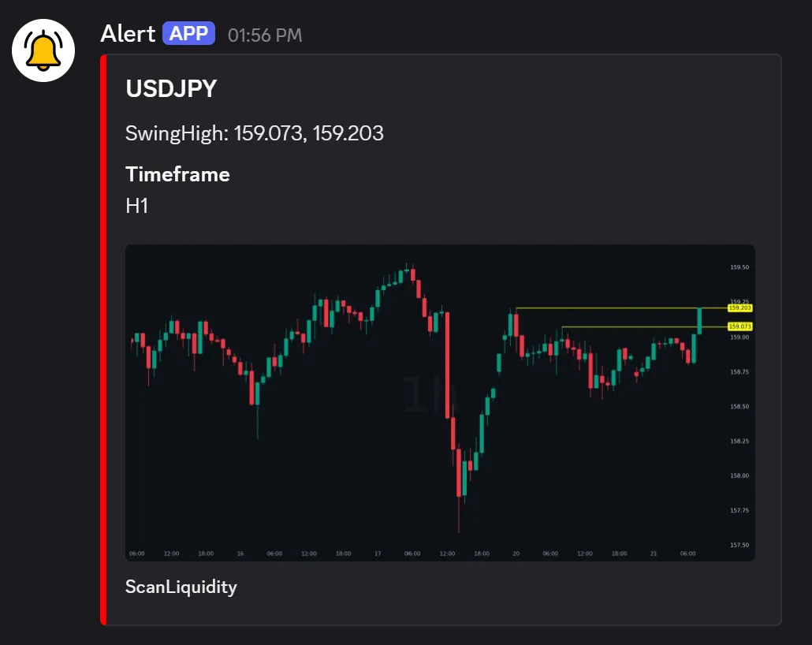
Task: Click the upper yellow liquidity line on chart
Action: click(x=615, y=306)
